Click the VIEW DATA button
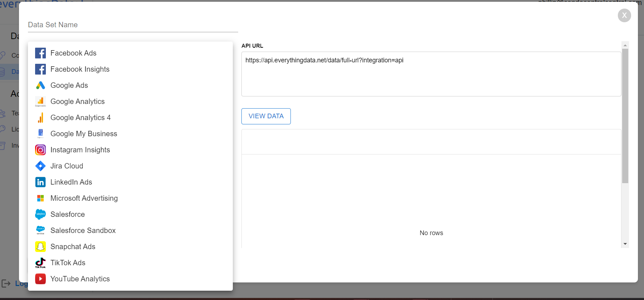 (266, 116)
